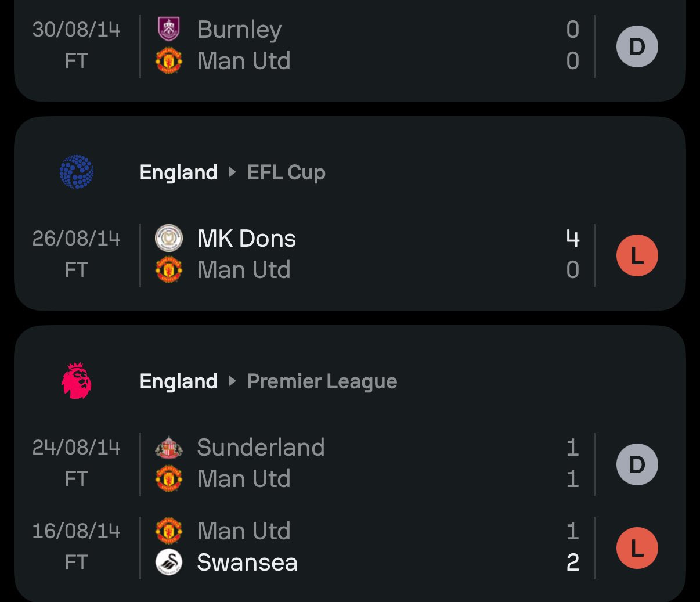Image resolution: width=700 pixels, height=602 pixels.
Task: Click the red L badge for Swansea match
Action: point(637,548)
